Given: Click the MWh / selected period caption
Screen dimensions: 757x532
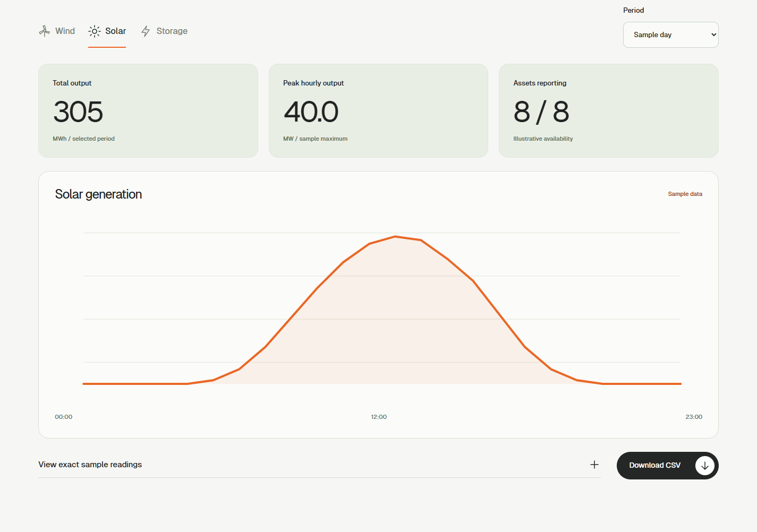Looking at the screenshot, I should point(83,139).
